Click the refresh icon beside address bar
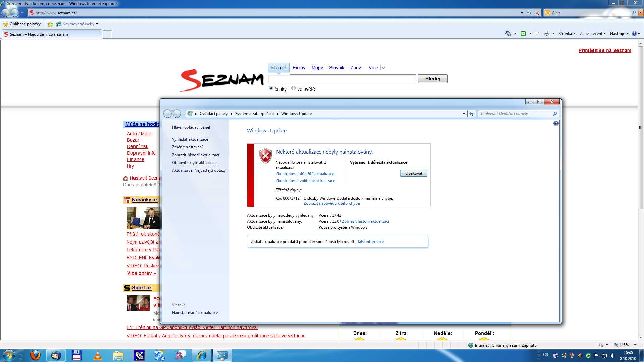This screenshot has width=644, height=362. [x=529, y=13]
